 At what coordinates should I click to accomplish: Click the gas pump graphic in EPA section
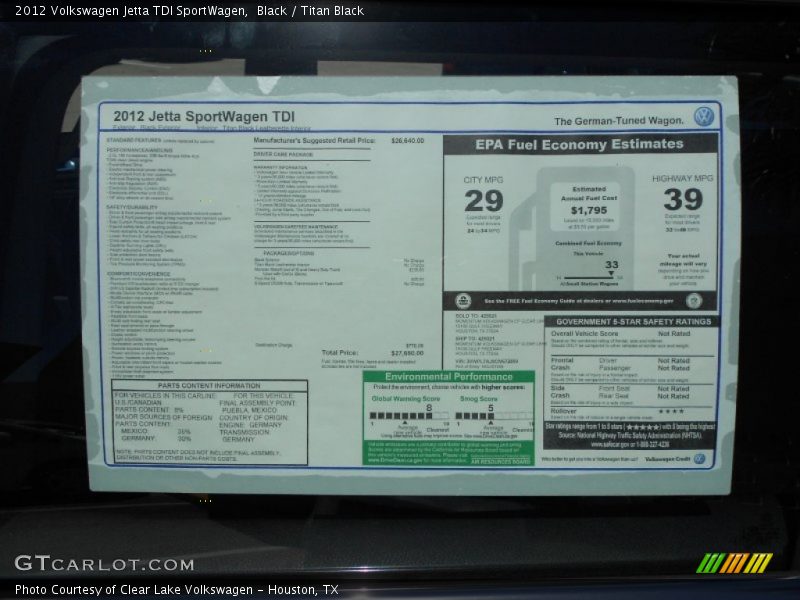coord(574,228)
